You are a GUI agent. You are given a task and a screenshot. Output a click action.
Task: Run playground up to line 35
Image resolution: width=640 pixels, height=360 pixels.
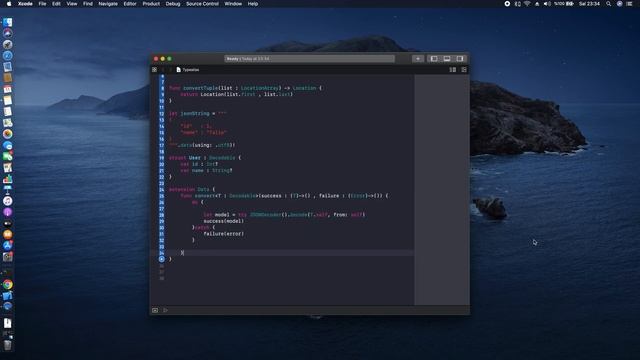click(162, 259)
